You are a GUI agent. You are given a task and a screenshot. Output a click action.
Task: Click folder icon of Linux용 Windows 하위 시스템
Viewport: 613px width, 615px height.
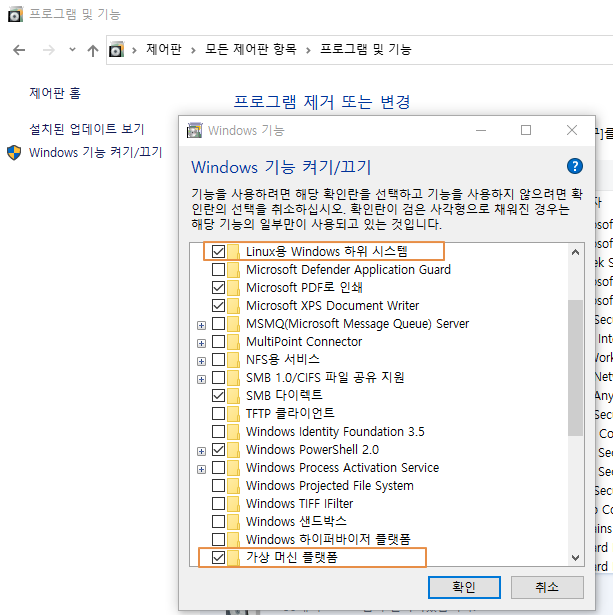coord(233,251)
